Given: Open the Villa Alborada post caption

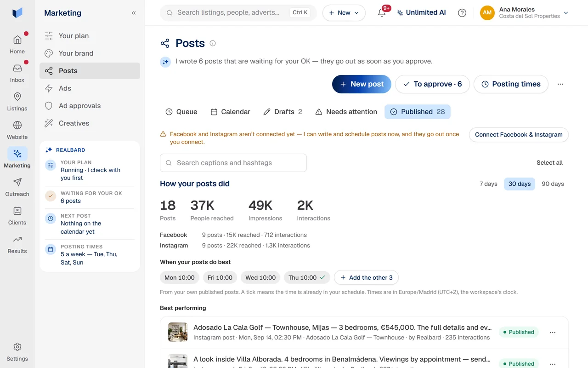Looking at the screenshot, I should click(x=342, y=359).
